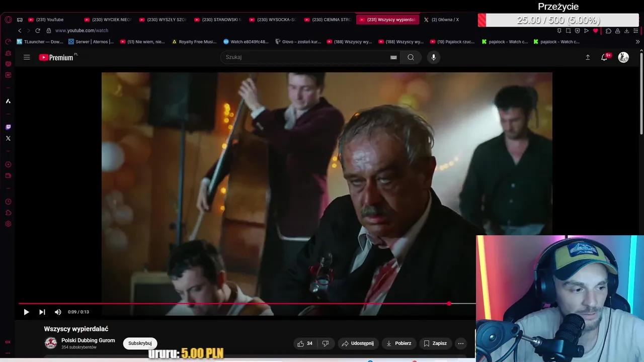The image size is (644, 362).
Task: Open Watch e8049fc48 bookmark
Action: (246, 42)
